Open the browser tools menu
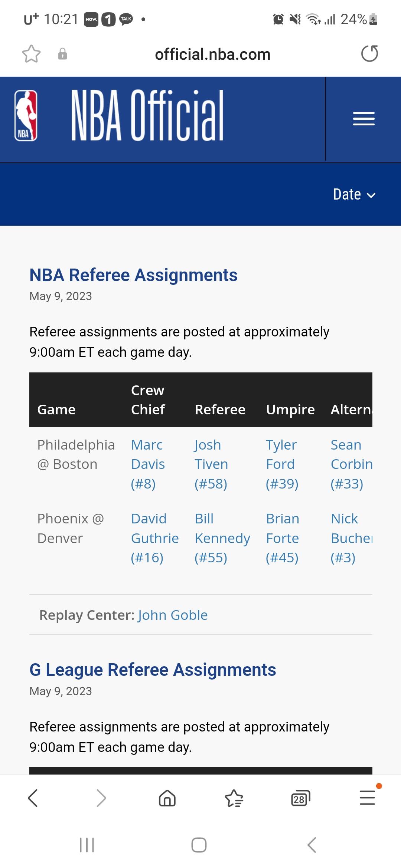The height and width of the screenshot is (868, 401). click(x=368, y=798)
